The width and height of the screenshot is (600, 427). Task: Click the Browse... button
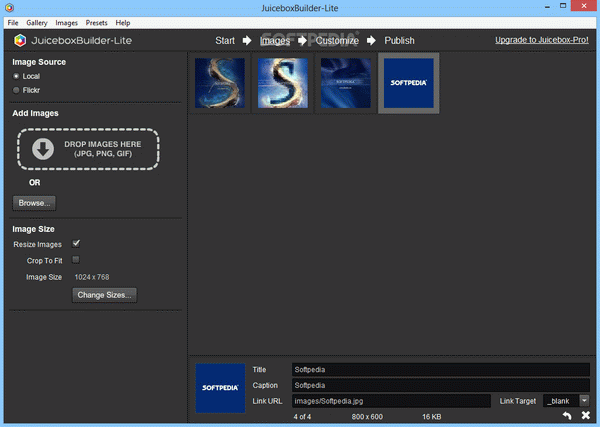point(34,203)
